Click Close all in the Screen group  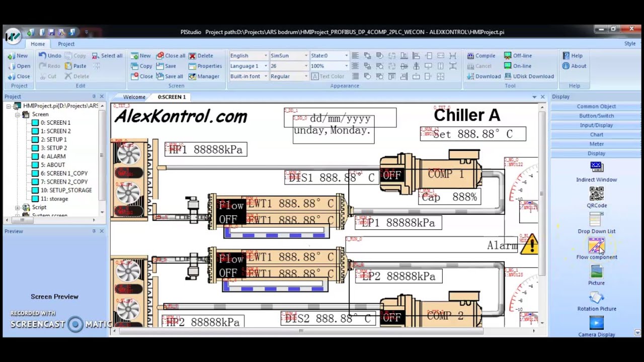171,56
